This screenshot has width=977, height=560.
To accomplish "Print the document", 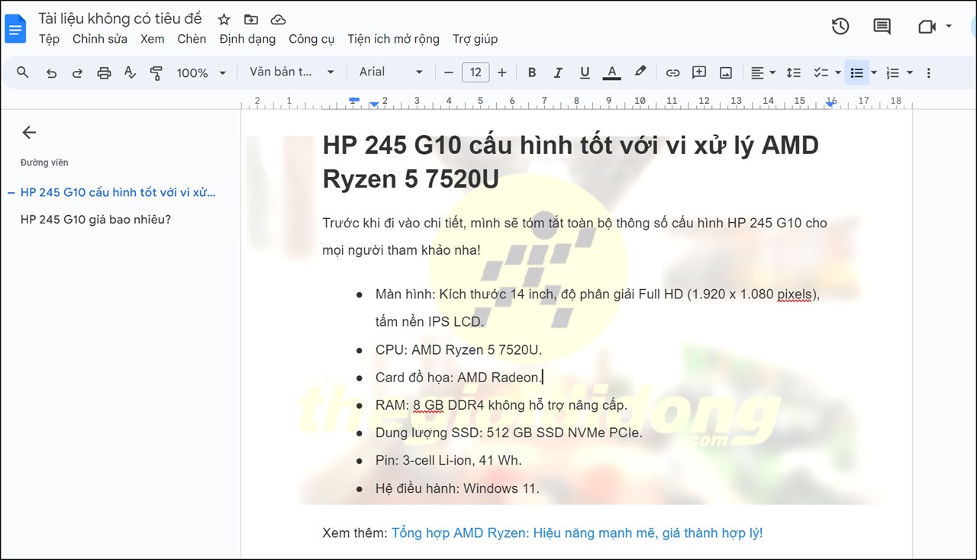I will point(104,72).
